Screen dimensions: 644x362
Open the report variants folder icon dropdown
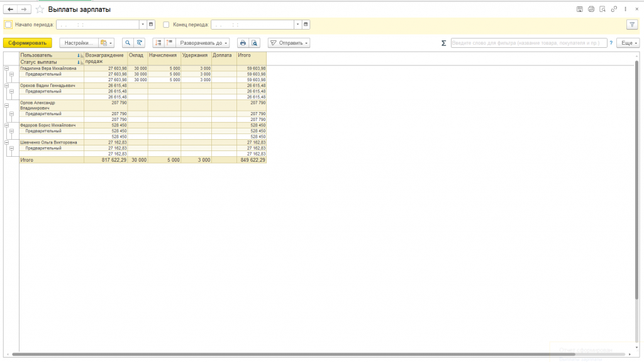pyautogui.click(x=106, y=43)
